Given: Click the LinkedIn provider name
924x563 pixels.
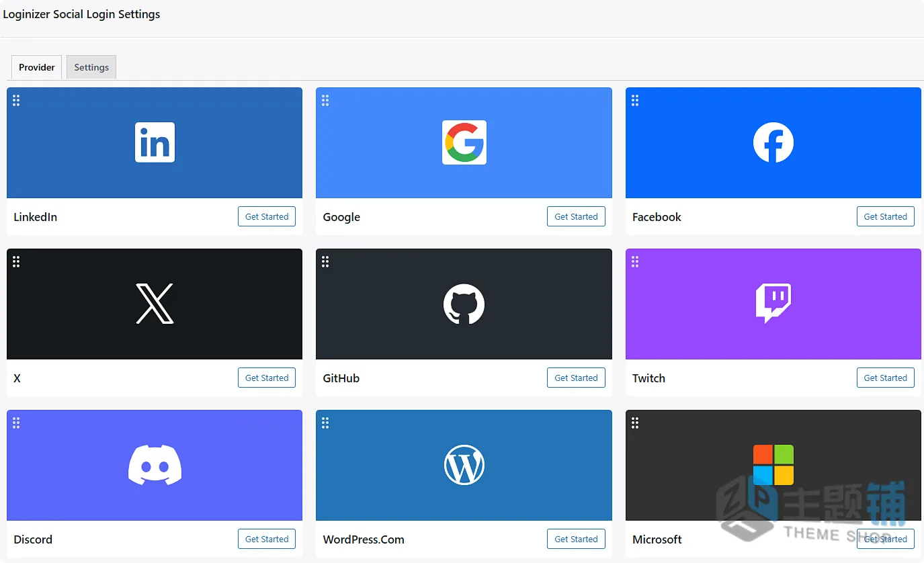Looking at the screenshot, I should (35, 217).
